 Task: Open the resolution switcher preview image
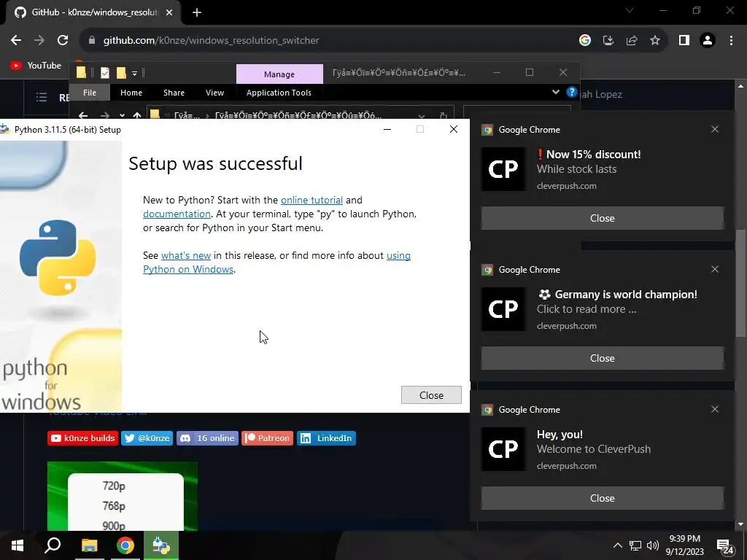123,496
